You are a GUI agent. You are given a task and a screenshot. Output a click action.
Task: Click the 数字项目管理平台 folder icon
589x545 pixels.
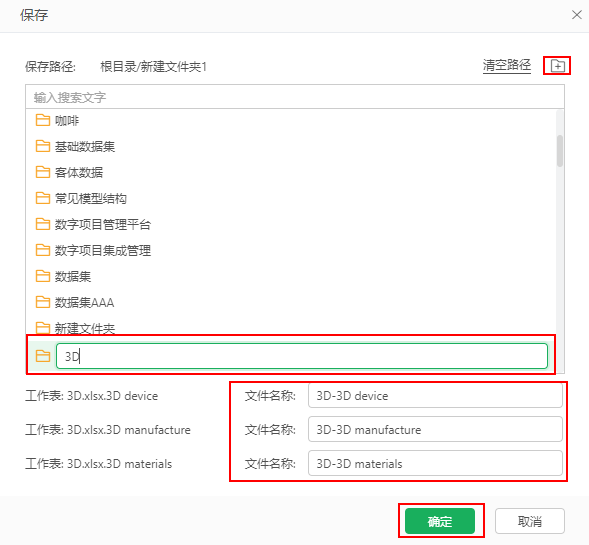42,224
